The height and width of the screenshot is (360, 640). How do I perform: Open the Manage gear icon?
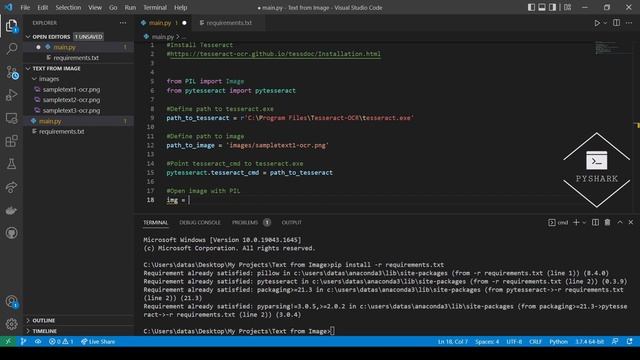coord(11,324)
